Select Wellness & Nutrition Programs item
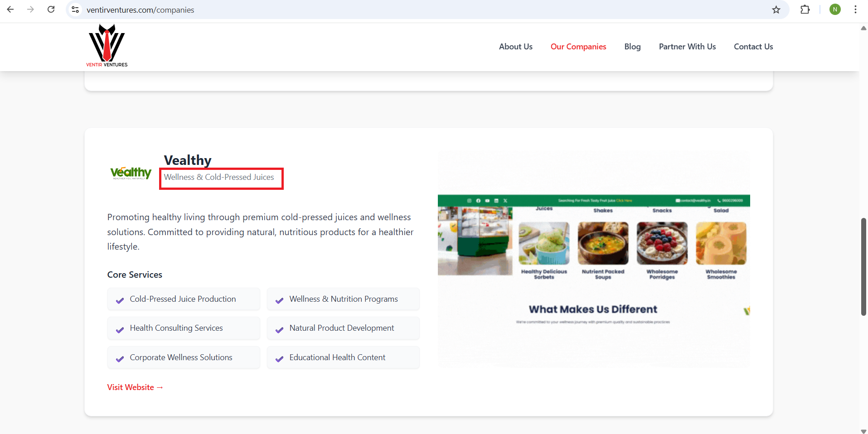The image size is (868, 434). pyautogui.click(x=343, y=299)
